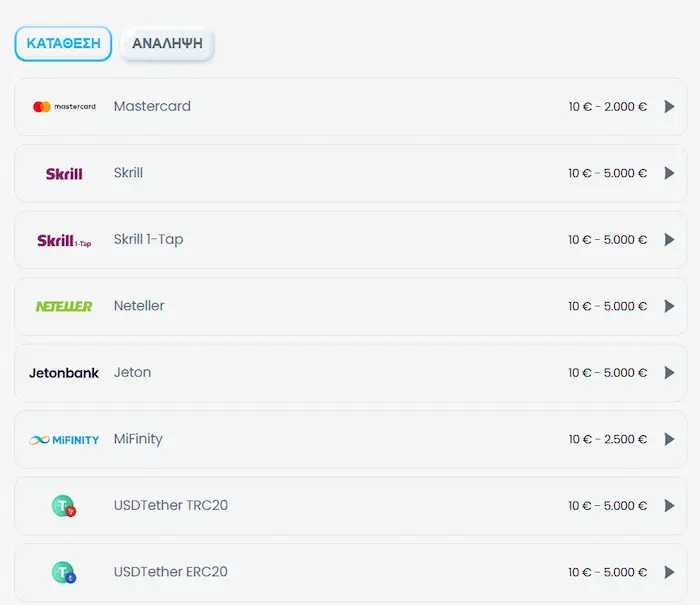The image size is (700, 605).
Task: Click the Jetonbank logo
Action: (x=64, y=373)
